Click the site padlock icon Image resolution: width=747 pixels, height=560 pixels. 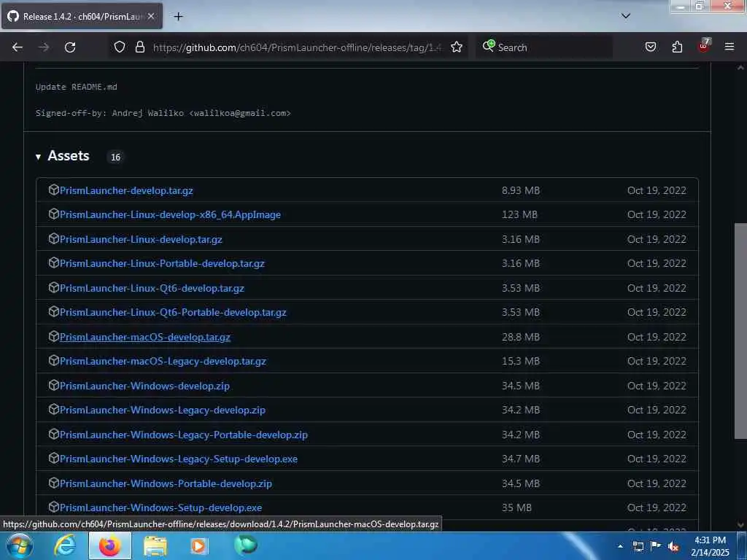pyautogui.click(x=139, y=47)
